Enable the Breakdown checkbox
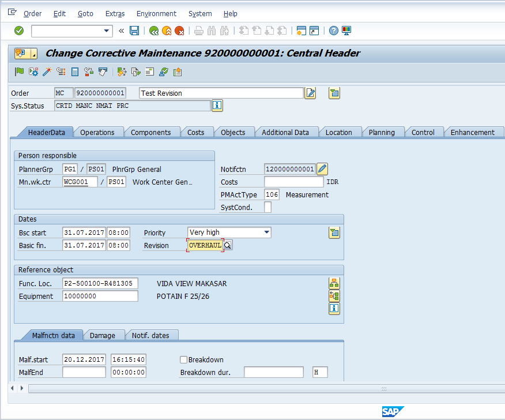Screen dimensions: 505x420 tap(183, 359)
